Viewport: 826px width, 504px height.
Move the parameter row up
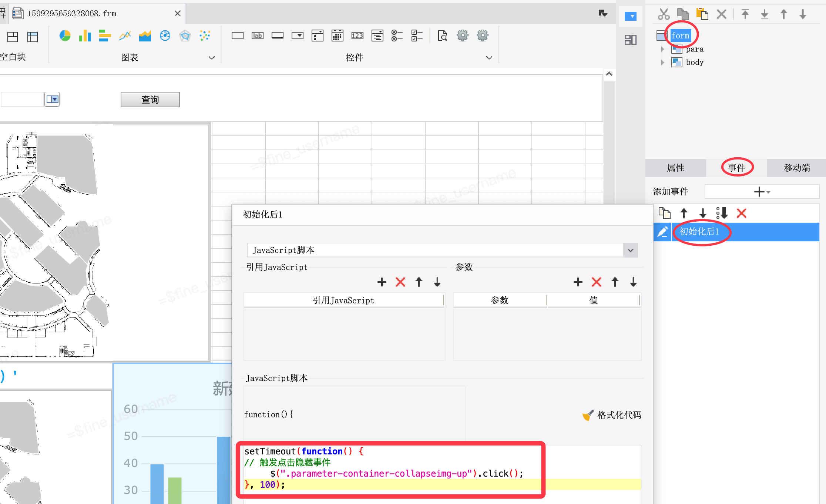point(615,282)
